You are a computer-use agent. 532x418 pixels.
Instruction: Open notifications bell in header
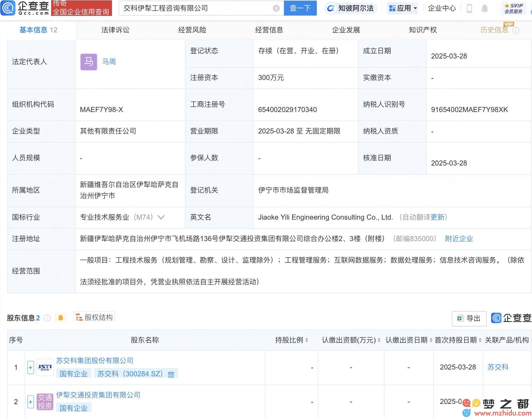[x=485, y=8]
